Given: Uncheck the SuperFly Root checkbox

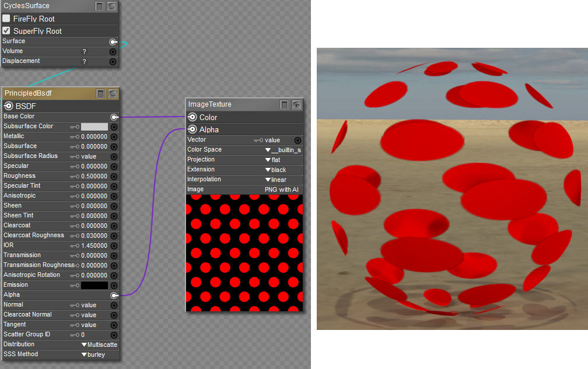Looking at the screenshot, I should (x=6, y=31).
